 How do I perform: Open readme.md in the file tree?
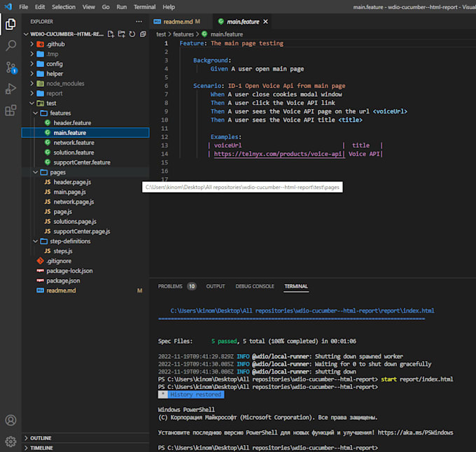pyautogui.click(x=85, y=290)
